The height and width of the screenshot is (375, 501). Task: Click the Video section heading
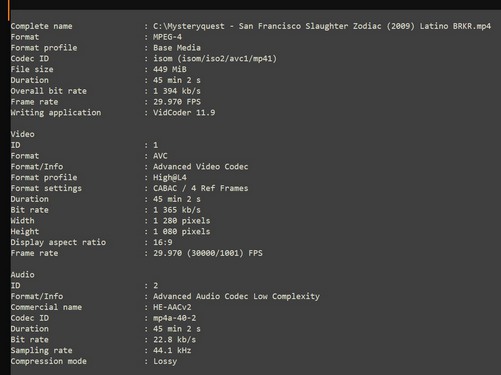(22, 134)
